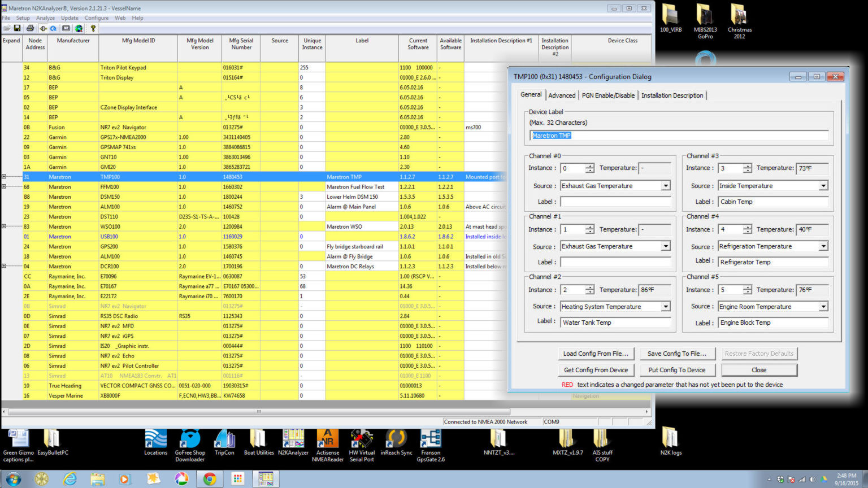Expand the Maretron FFM100 row at node 68
The height and width of the screenshot is (488, 868).
pyautogui.click(x=4, y=186)
